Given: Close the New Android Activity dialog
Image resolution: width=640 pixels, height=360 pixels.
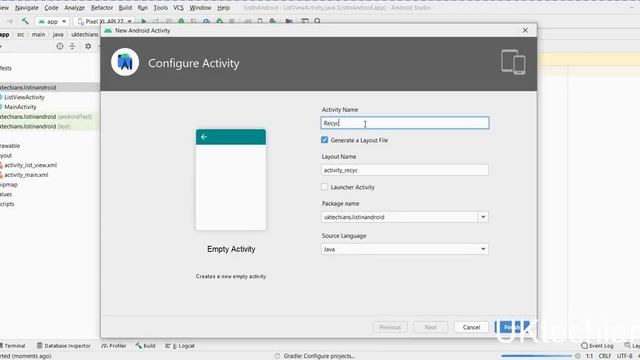Looking at the screenshot, I should [525, 31].
